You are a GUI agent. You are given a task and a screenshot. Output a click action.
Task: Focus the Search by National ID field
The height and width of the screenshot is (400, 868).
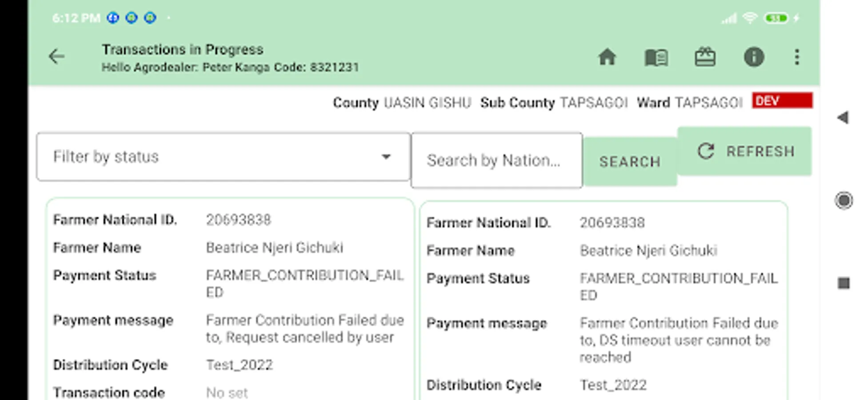496,160
